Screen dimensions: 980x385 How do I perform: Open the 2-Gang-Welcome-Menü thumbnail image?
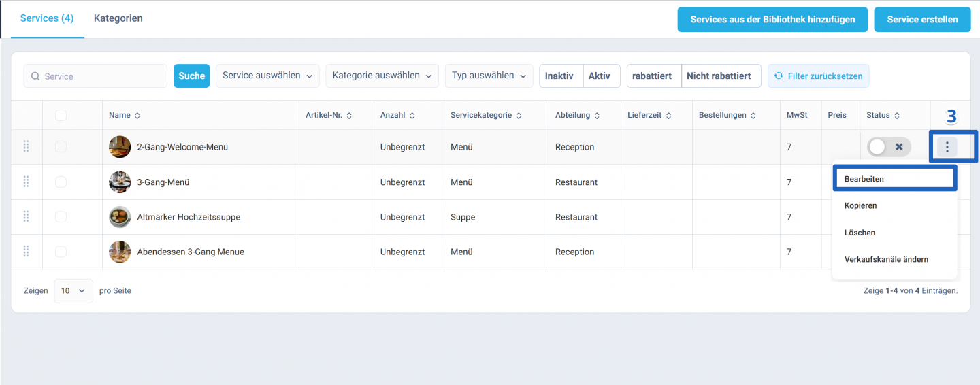120,147
